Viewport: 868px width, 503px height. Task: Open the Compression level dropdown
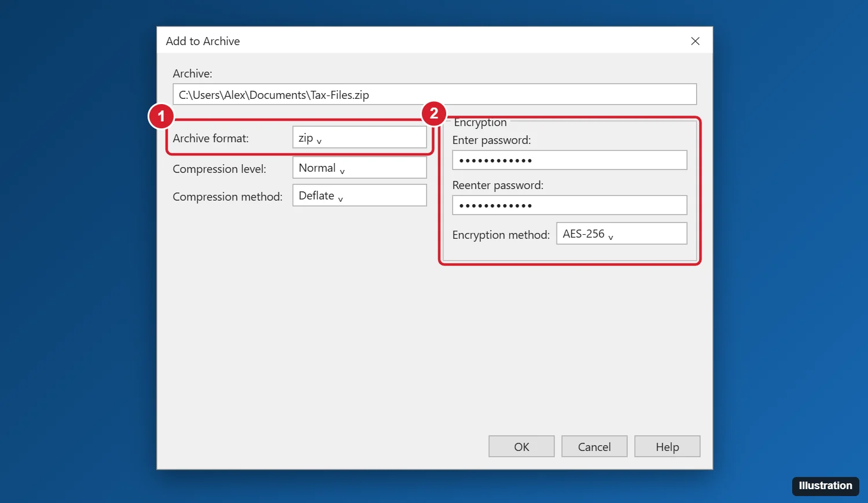click(x=359, y=168)
